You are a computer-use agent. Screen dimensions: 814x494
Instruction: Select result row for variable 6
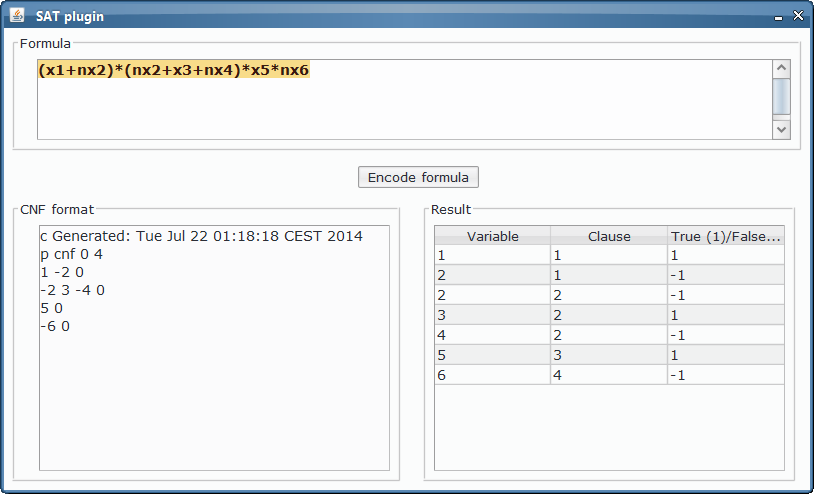tap(492, 375)
